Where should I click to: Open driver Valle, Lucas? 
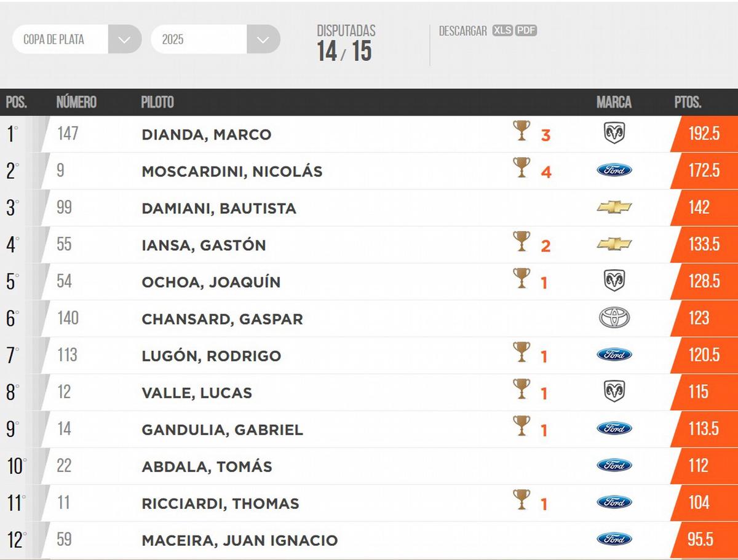click(197, 393)
